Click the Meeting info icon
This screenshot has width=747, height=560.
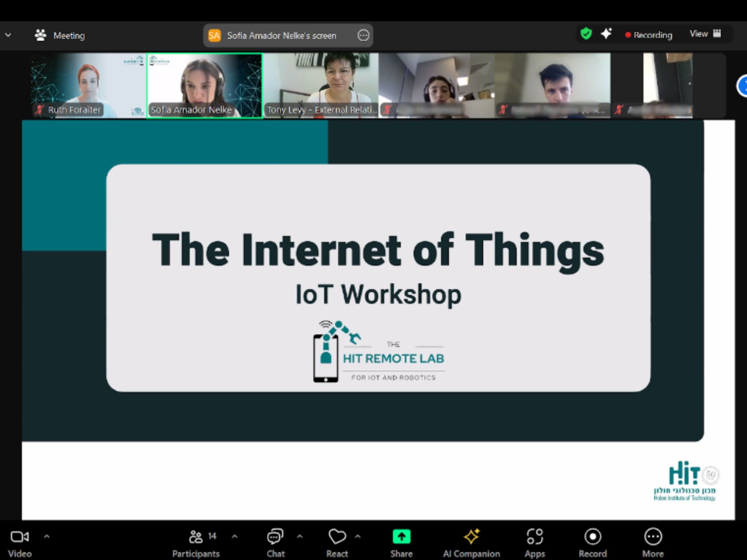coord(40,35)
